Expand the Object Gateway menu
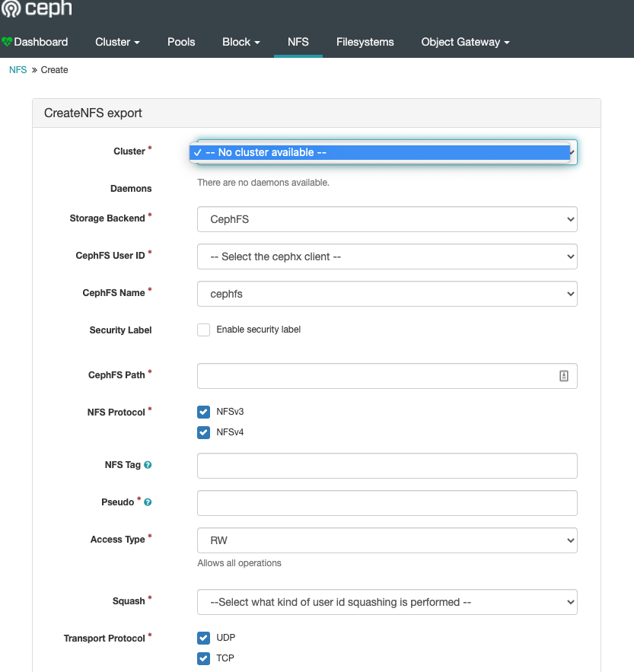 [x=465, y=42]
